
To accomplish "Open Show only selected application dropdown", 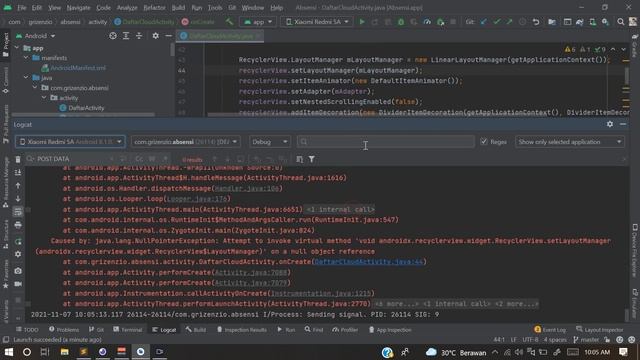I will [570, 142].
